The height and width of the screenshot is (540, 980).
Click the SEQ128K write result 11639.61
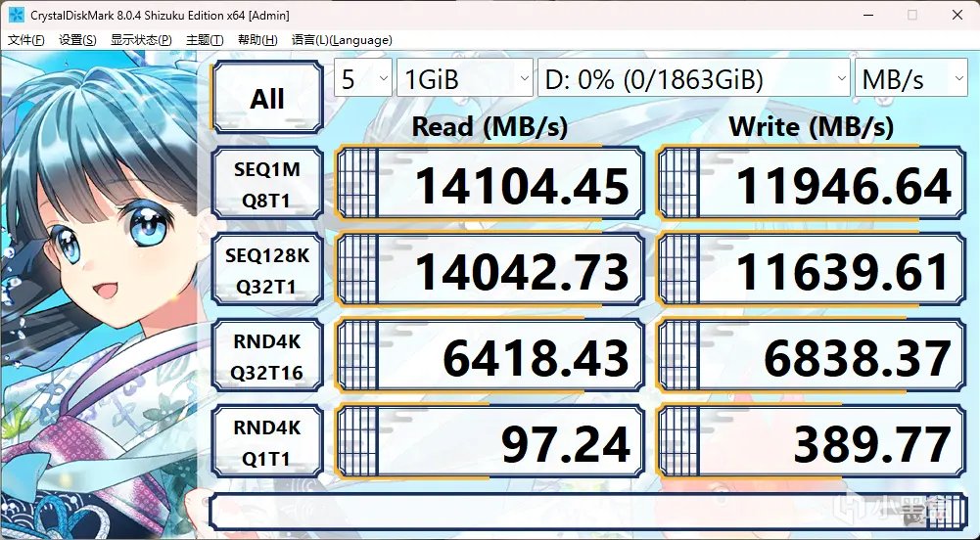pos(812,270)
